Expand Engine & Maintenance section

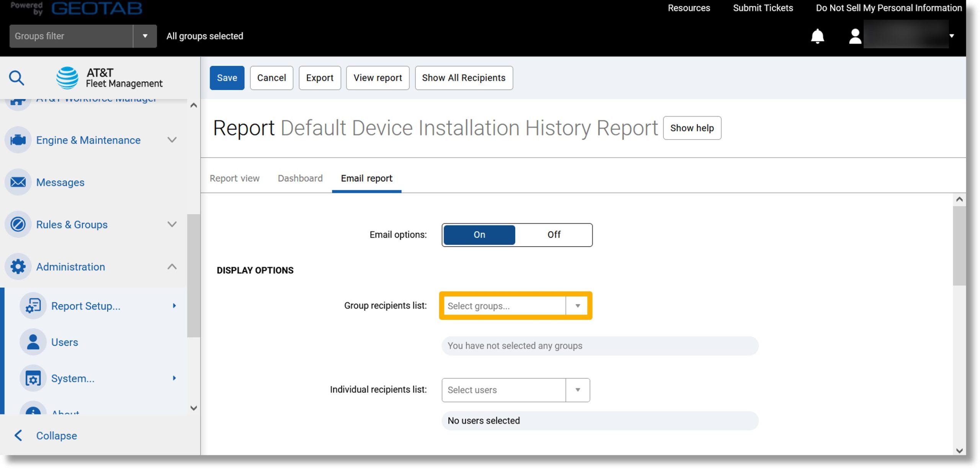172,140
